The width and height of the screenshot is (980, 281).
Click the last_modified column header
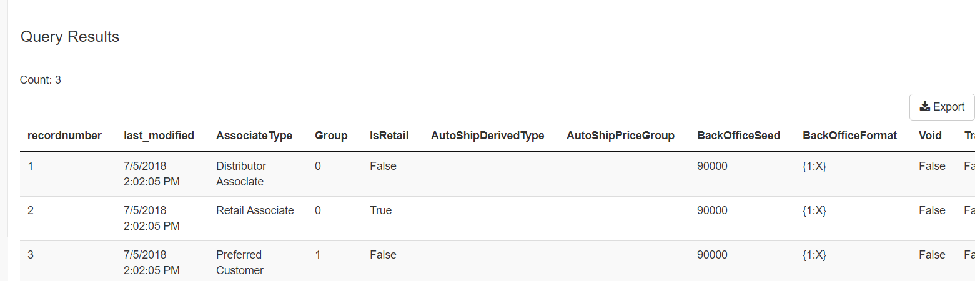[x=159, y=136]
